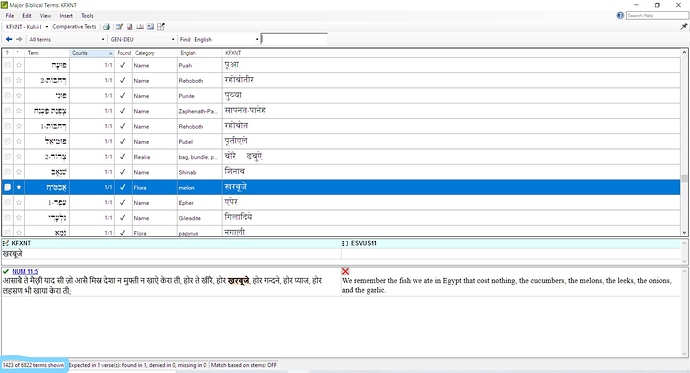Click the pin icon at top right

(x=683, y=26)
